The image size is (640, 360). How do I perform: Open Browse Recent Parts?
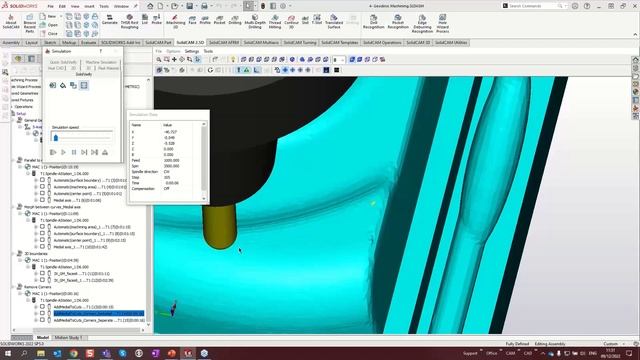point(29,23)
